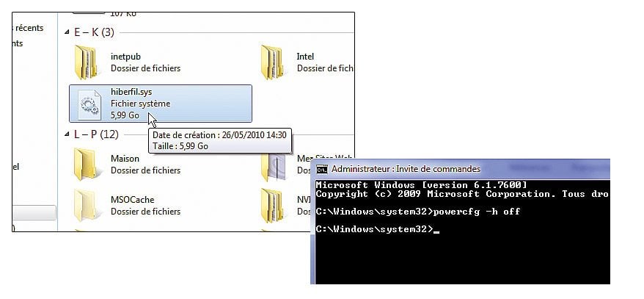This screenshot has width=644, height=299.
Task: Select the Intel folder icon
Action: click(x=272, y=62)
